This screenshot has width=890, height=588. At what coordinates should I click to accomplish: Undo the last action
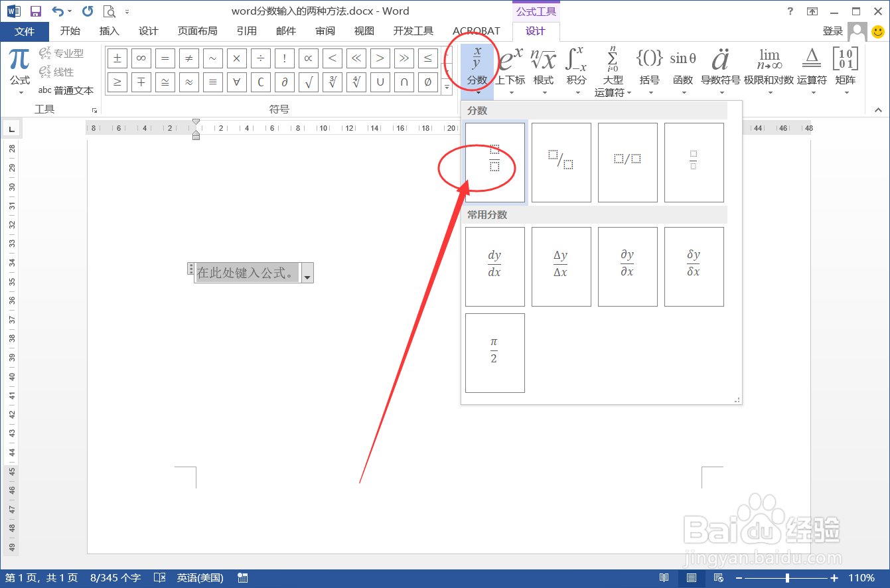tap(58, 11)
